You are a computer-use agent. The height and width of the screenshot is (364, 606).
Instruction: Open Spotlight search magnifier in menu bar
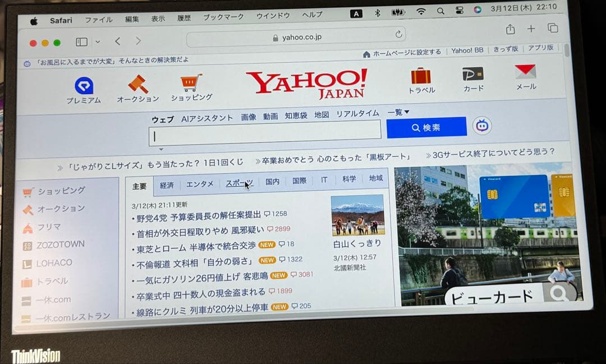[x=440, y=11]
